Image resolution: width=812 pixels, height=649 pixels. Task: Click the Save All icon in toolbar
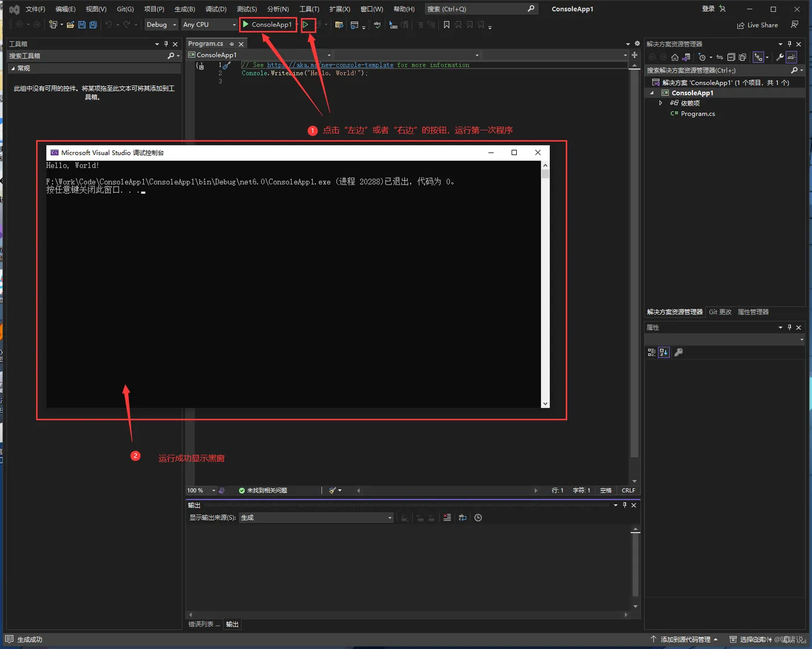coord(93,25)
